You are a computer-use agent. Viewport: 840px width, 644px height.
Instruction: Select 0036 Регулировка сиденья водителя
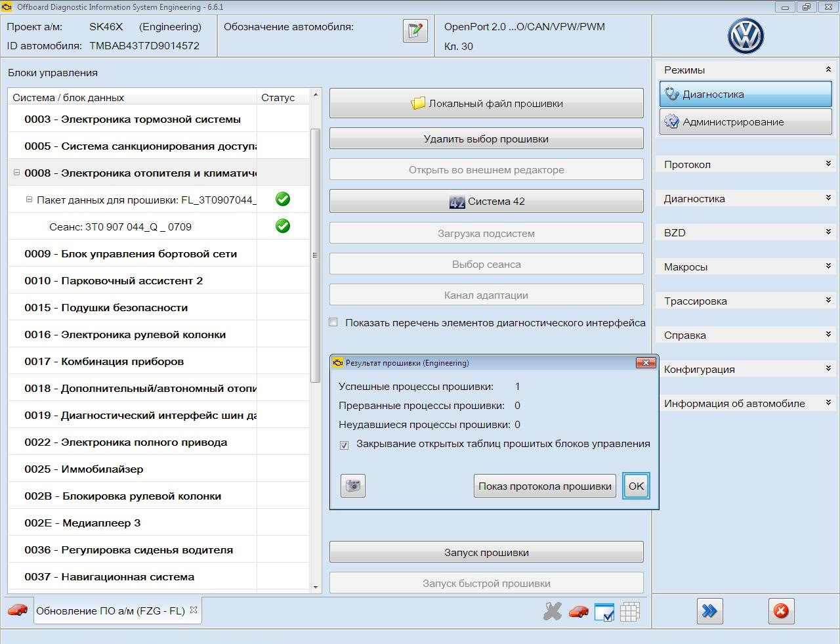pos(158,549)
